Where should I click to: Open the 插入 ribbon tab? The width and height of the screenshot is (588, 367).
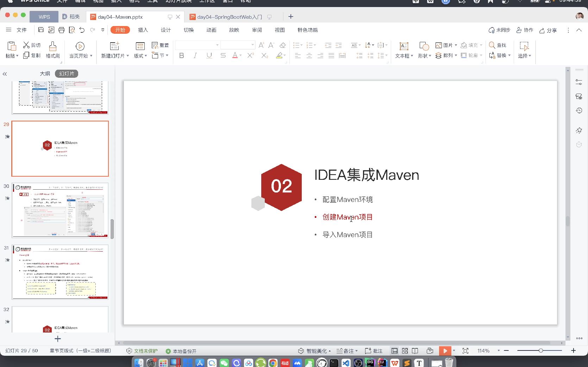point(143,30)
